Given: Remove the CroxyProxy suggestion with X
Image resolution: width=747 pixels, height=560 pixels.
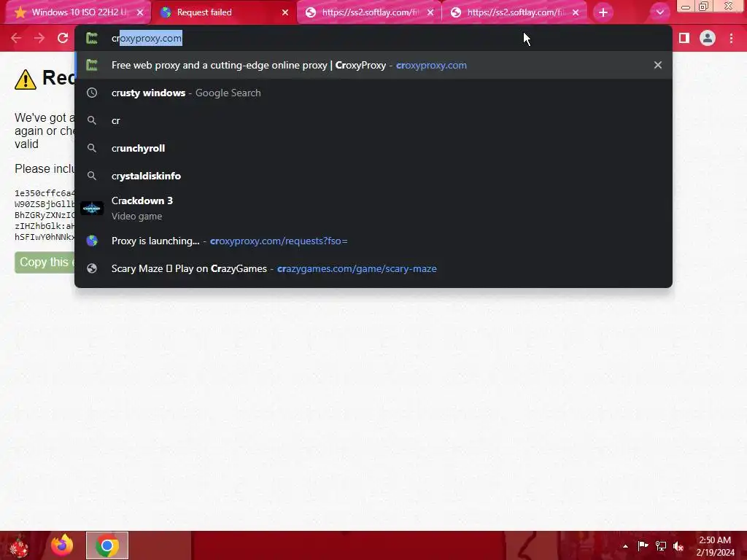Looking at the screenshot, I should 658,65.
